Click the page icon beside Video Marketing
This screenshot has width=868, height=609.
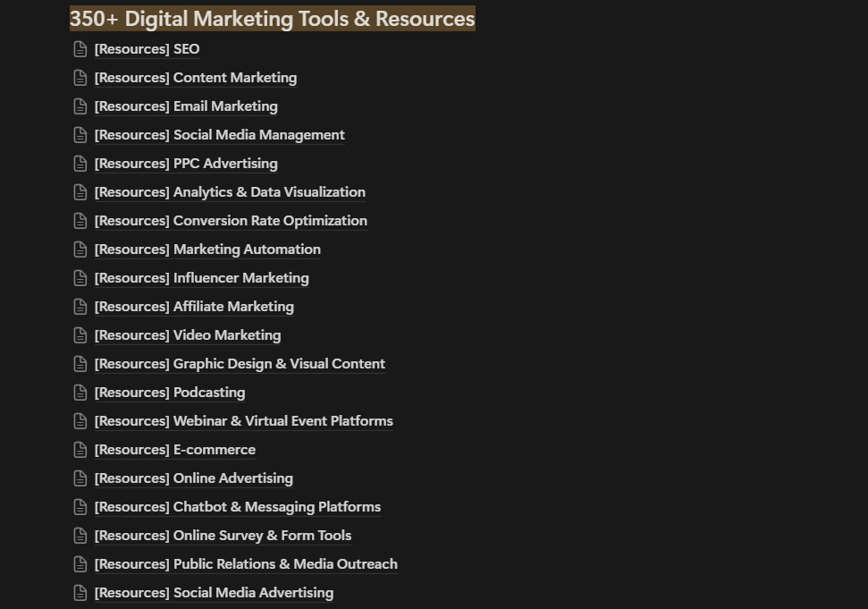click(80, 335)
